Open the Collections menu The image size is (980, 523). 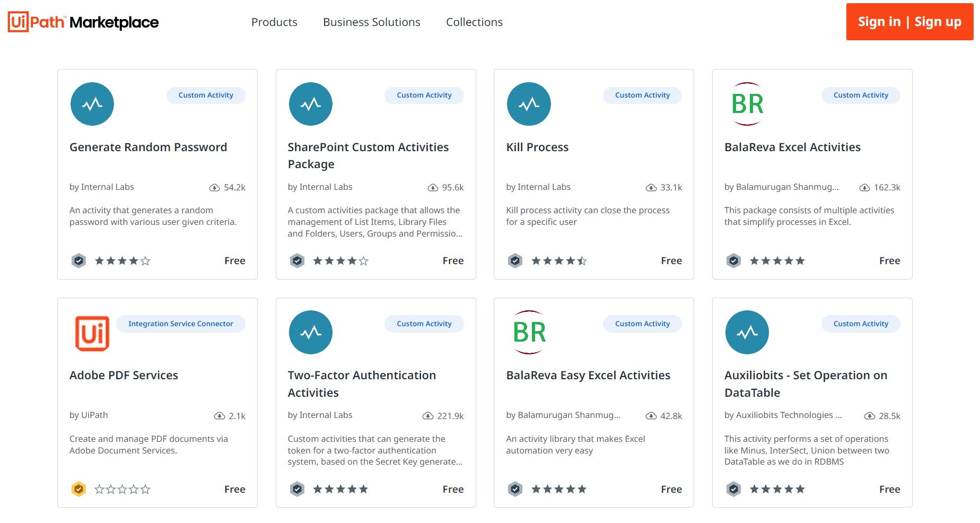474,22
